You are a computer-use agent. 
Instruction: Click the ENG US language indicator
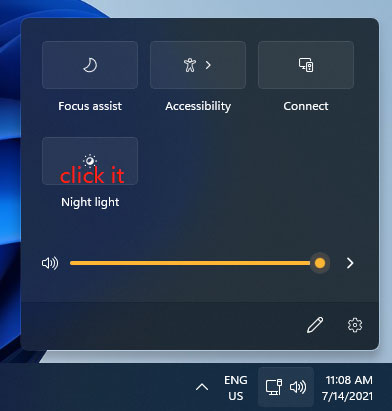coord(236,388)
